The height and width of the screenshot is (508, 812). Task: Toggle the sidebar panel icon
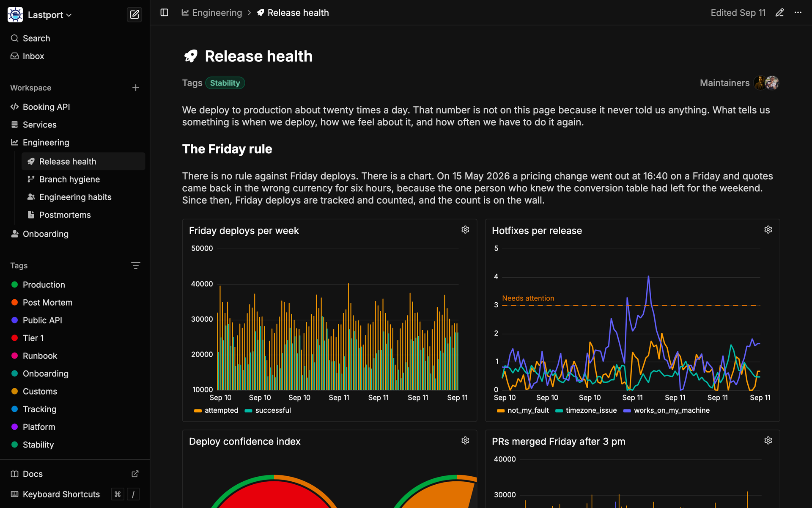point(165,13)
